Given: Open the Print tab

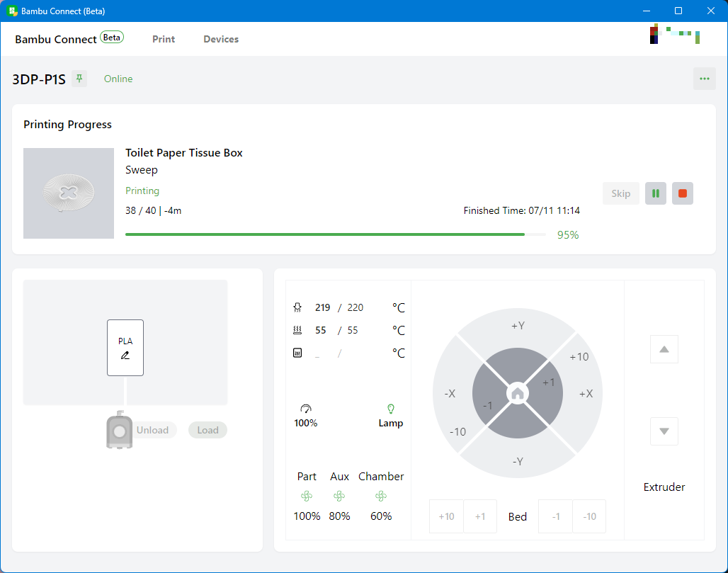Looking at the screenshot, I should (164, 39).
